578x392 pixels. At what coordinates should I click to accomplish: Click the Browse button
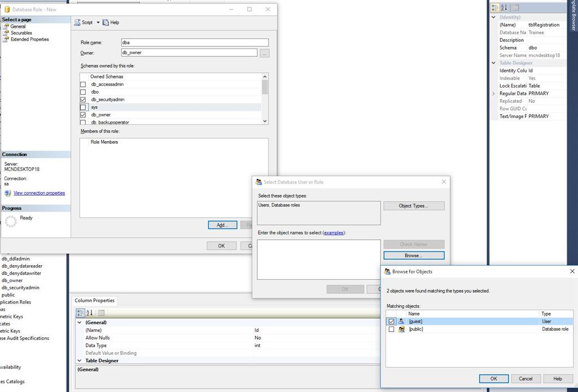pyautogui.click(x=414, y=256)
